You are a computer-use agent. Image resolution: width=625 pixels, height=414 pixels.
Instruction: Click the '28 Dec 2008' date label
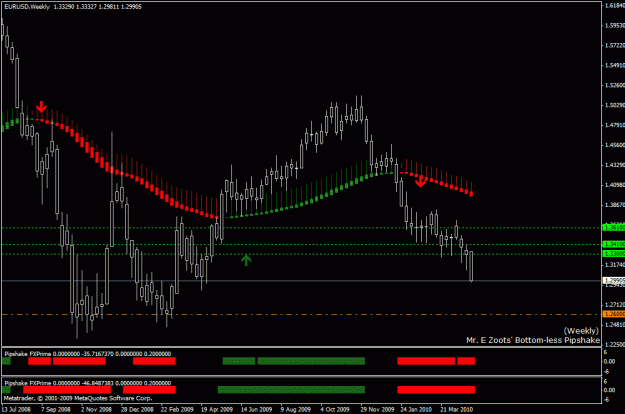click(x=137, y=409)
